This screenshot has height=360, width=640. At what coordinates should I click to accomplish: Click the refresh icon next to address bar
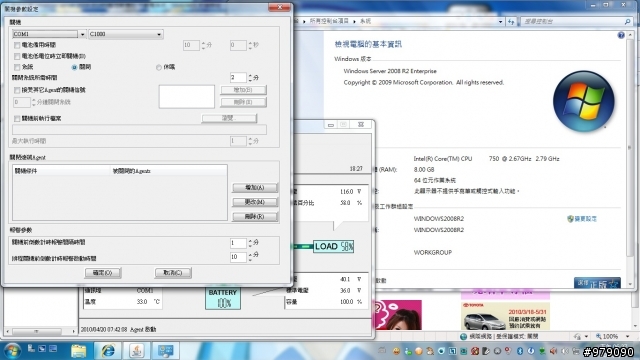(511, 22)
